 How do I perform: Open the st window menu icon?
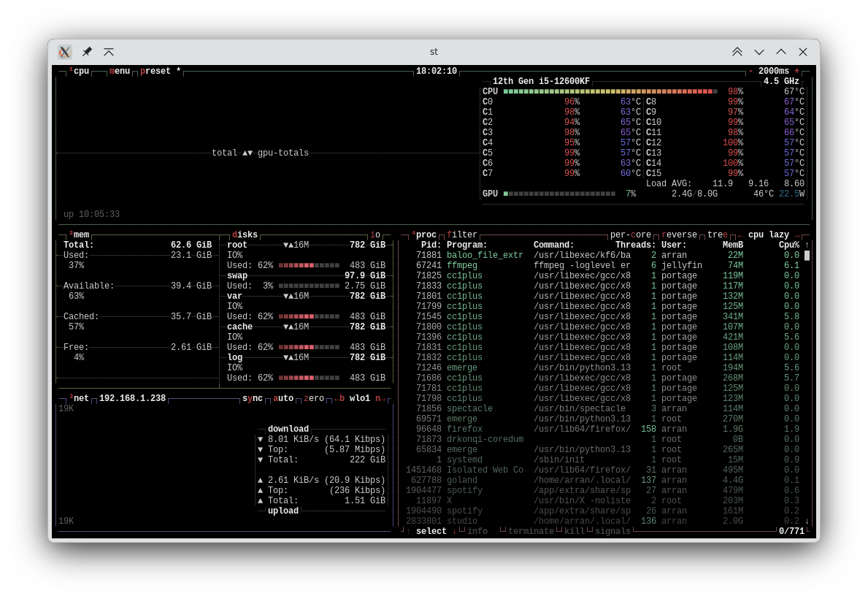[x=65, y=52]
